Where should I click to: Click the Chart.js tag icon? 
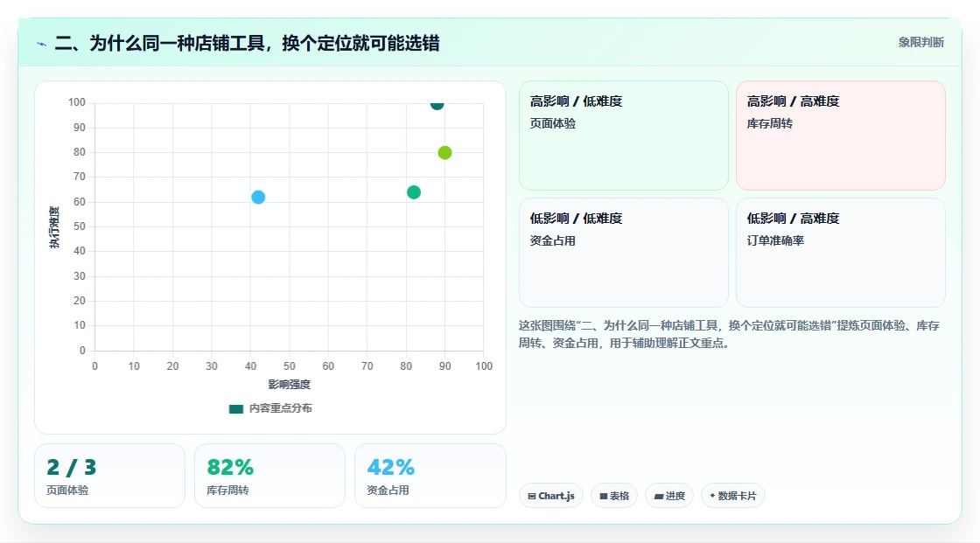[532, 496]
